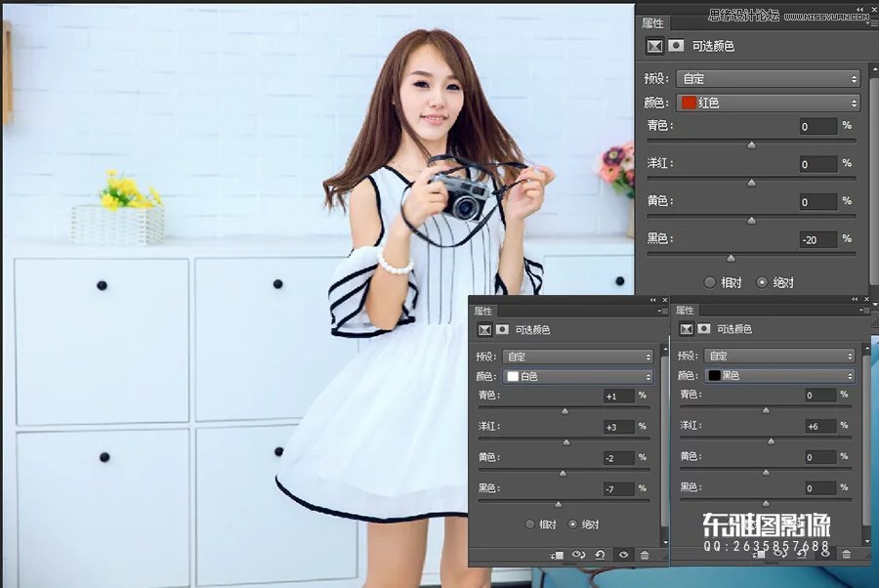Click reset adjustment icon in the white-color panel
Viewport: 879px width, 588px height.
pyautogui.click(x=600, y=555)
